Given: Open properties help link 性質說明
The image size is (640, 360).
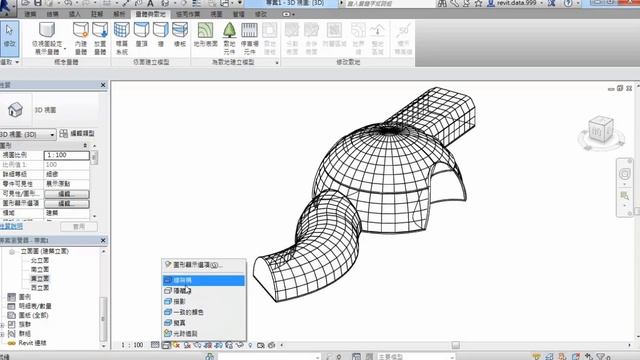Looking at the screenshot, I should [x=11, y=227].
